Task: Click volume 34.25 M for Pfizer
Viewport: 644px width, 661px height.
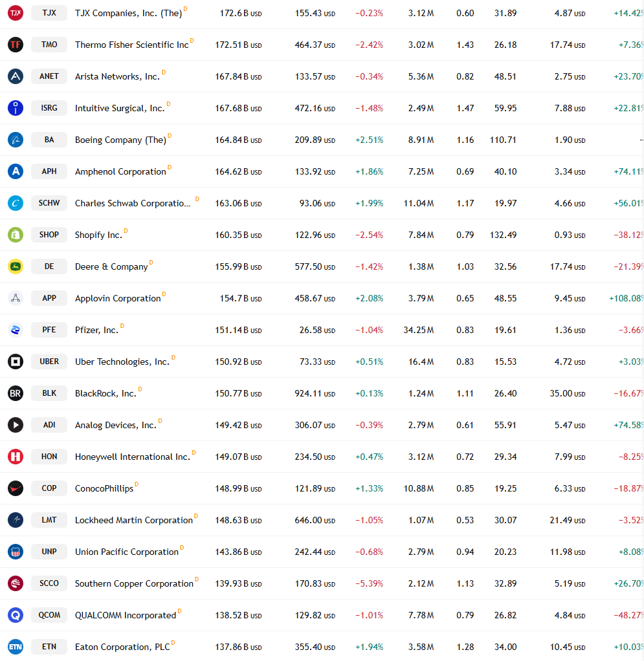Action: click(x=418, y=330)
